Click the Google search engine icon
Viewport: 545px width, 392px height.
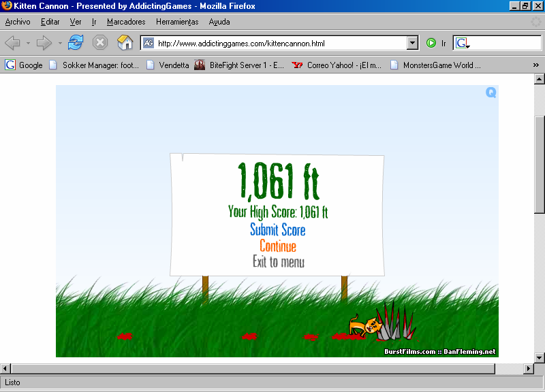click(463, 43)
